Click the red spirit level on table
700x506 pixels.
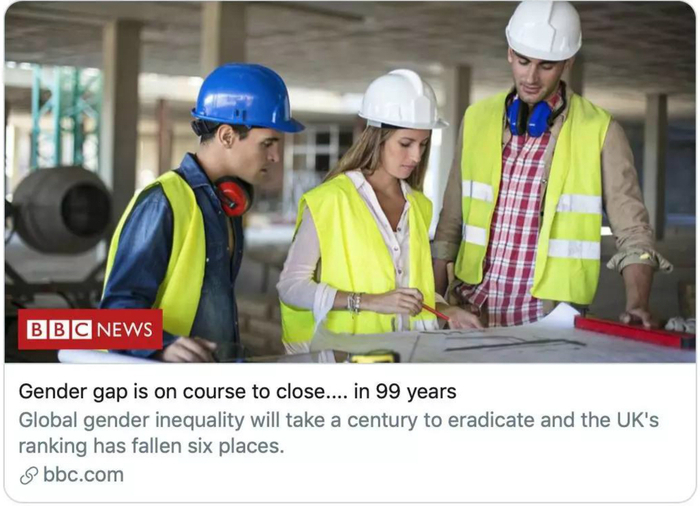click(635, 332)
